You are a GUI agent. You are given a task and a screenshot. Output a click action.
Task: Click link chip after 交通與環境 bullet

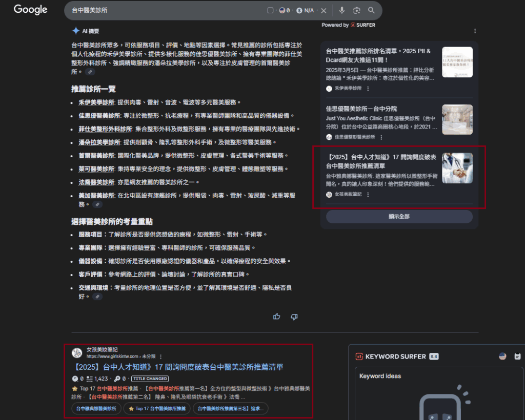point(97,296)
